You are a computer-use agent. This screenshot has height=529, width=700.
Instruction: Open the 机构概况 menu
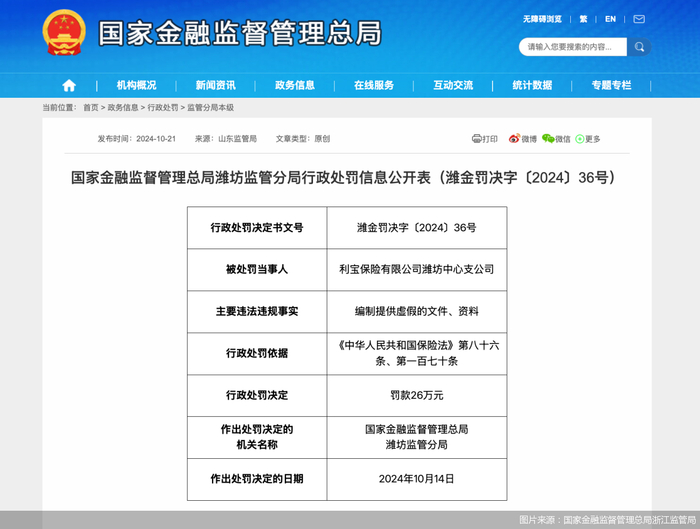pyautogui.click(x=137, y=85)
